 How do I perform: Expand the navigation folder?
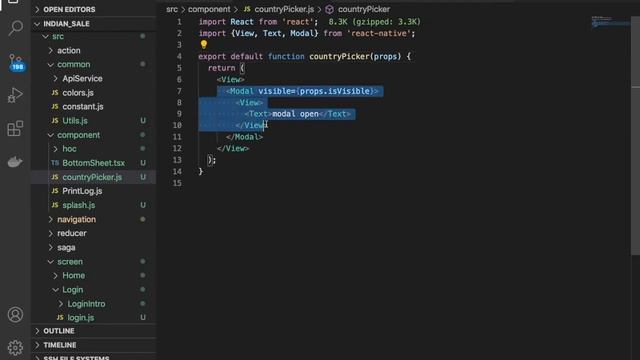pyautogui.click(x=94, y=219)
